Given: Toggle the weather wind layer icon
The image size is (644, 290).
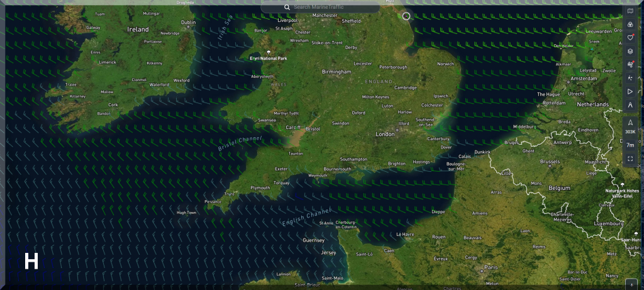Looking at the screenshot, I should (x=630, y=64).
